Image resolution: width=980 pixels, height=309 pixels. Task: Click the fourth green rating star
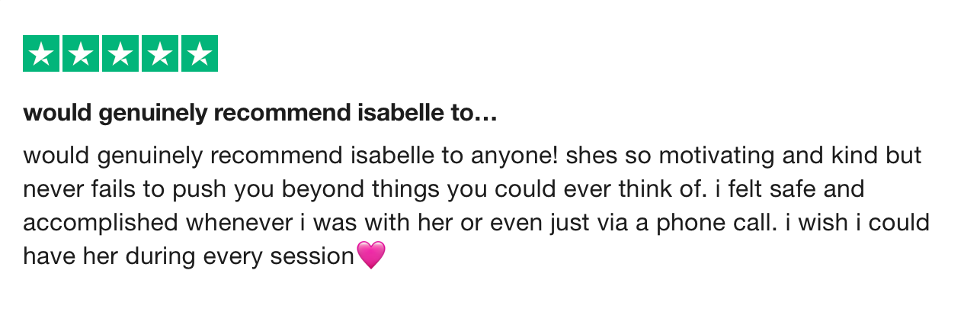pos(160,53)
